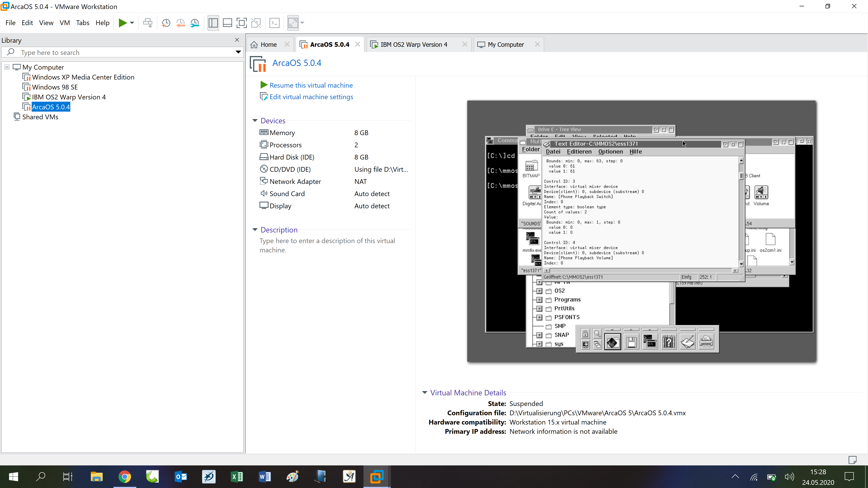Open the Tabs menu
Screen dimensions: 868x488
coord(83,23)
